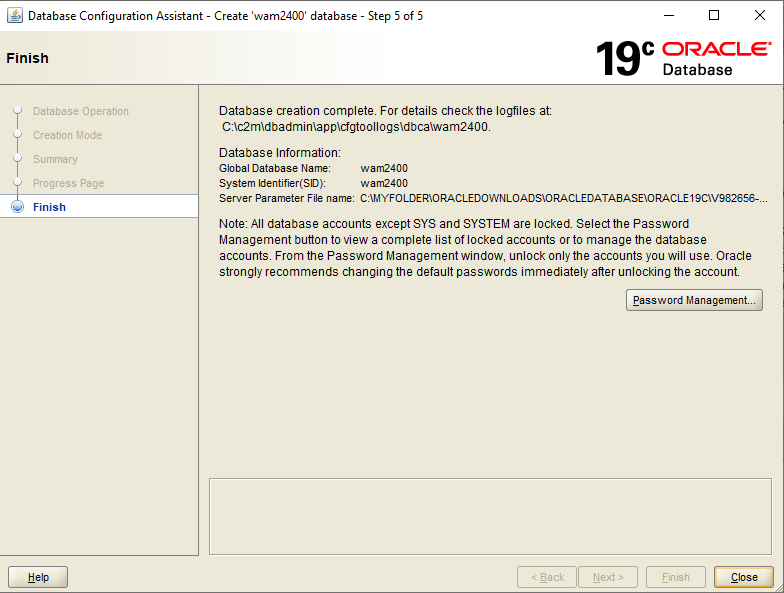Click the Summary step bullet

[18, 158]
